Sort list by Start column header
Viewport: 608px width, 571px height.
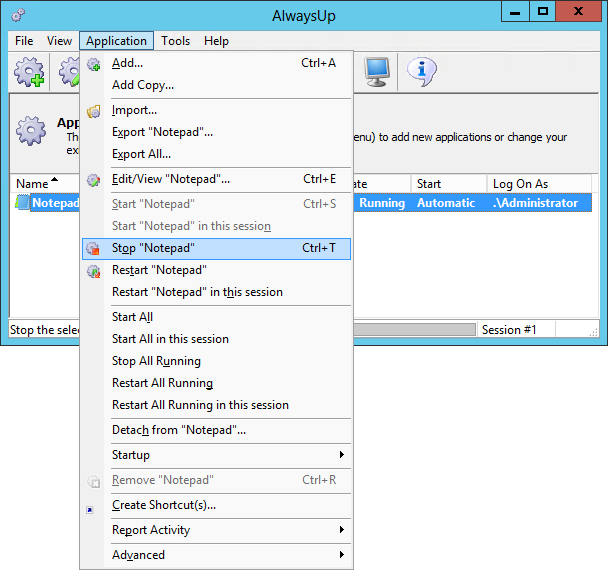pos(449,183)
